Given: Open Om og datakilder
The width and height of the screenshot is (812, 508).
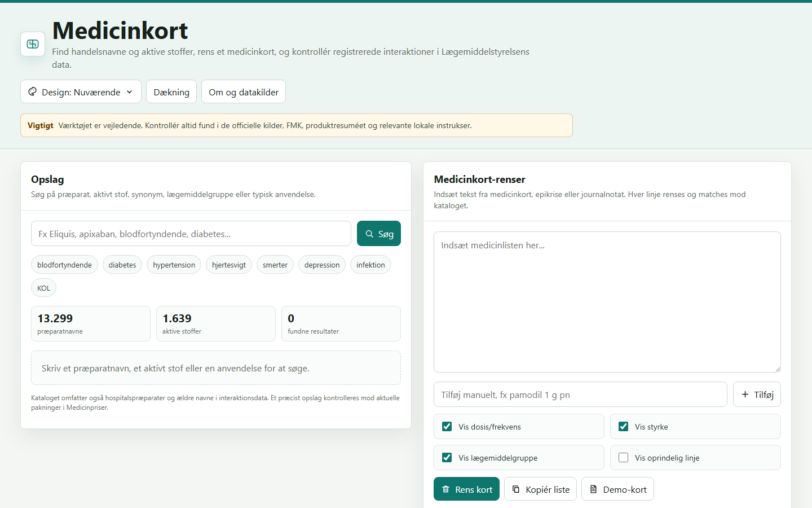Looking at the screenshot, I should (x=244, y=92).
